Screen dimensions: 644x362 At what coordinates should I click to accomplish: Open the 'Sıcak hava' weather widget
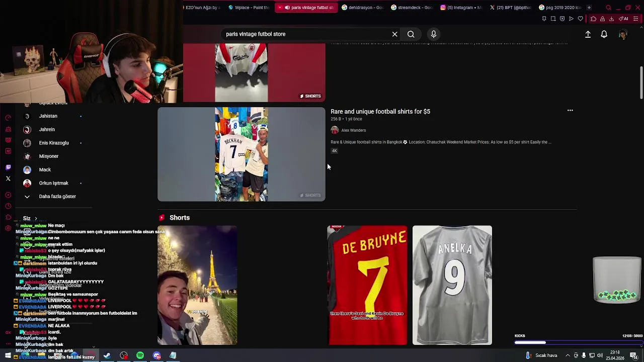[541, 356]
